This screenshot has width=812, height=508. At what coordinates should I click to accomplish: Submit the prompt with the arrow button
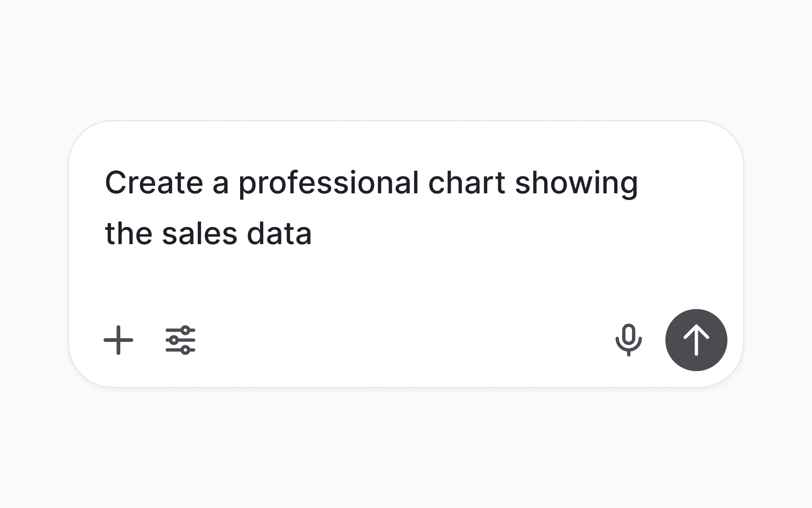(695, 340)
